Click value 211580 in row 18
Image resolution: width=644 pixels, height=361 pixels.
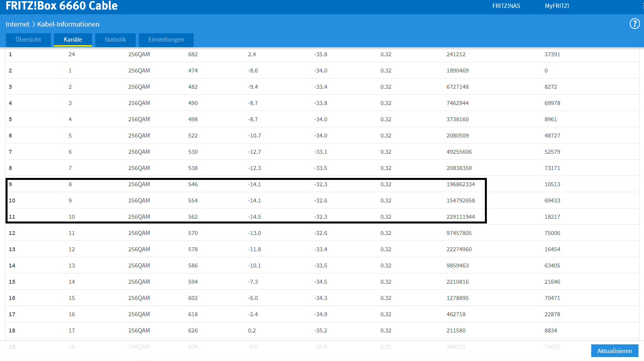coord(456,330)
